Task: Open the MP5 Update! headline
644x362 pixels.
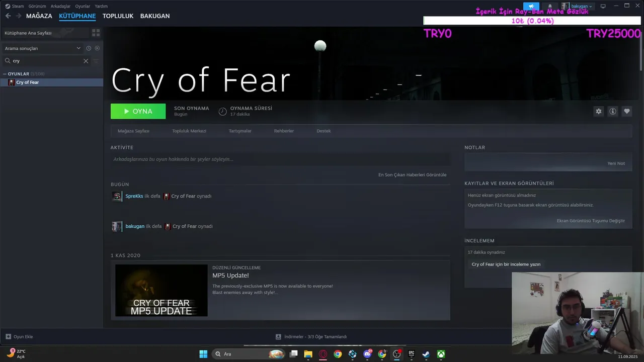Action: 230,276
